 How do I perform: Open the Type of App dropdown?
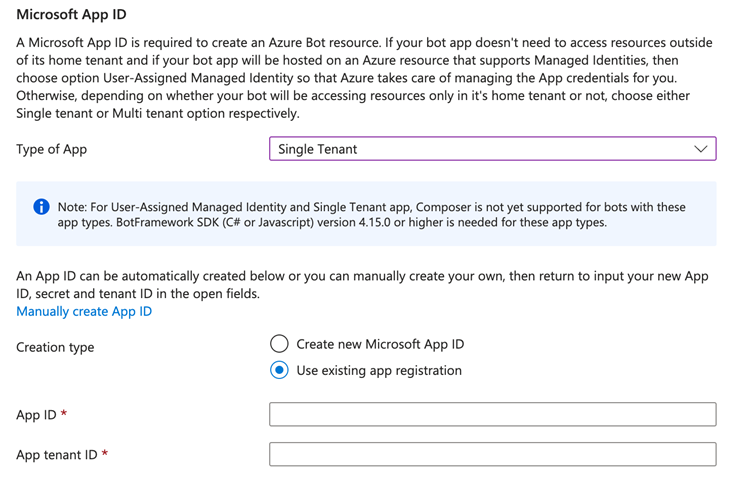click(492, 149)
